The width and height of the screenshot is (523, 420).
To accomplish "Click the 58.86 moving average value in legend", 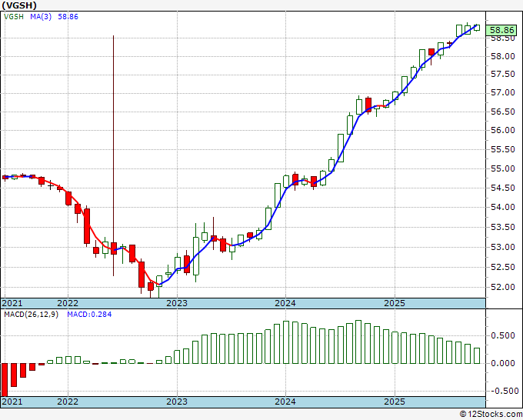I will (x=68, y=17).
